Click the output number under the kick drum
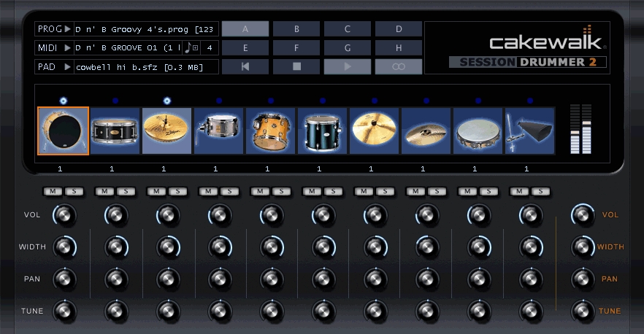The width and height of the screenshot is (644, 334). (60, 168)
